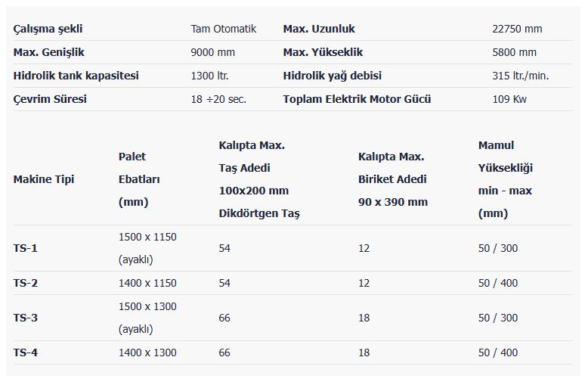Image resolution: width=588 pixels, height=385 pixels.
Task: Click the TS-3 machine type cell
Action: tap(26, 318)
